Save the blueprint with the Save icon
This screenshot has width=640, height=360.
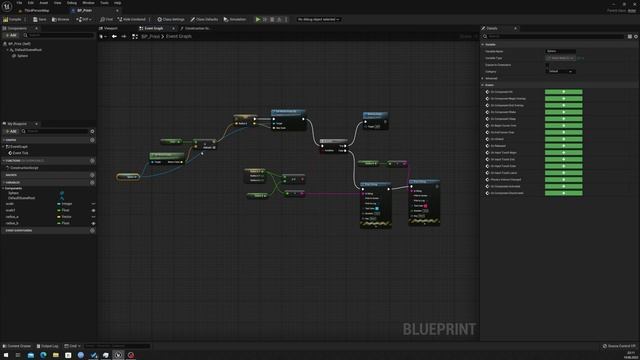(36, 19)
